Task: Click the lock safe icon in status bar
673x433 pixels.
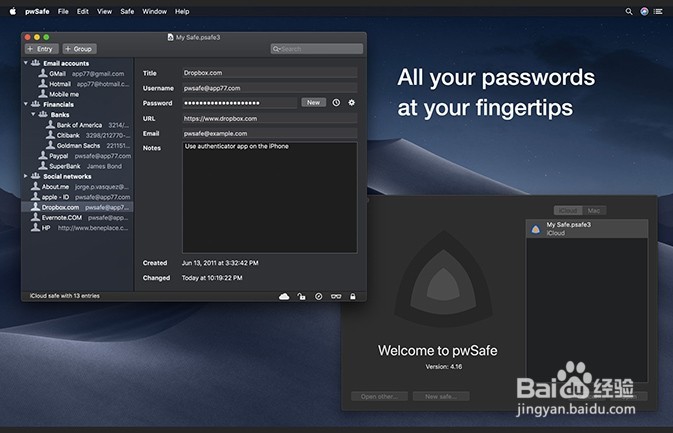Action: pyautogui.click(x=353, y=297)
